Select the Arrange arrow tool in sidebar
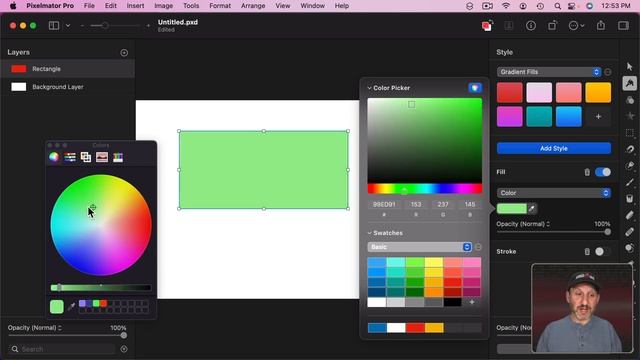The image size is (640, 360). pos(629,67)
